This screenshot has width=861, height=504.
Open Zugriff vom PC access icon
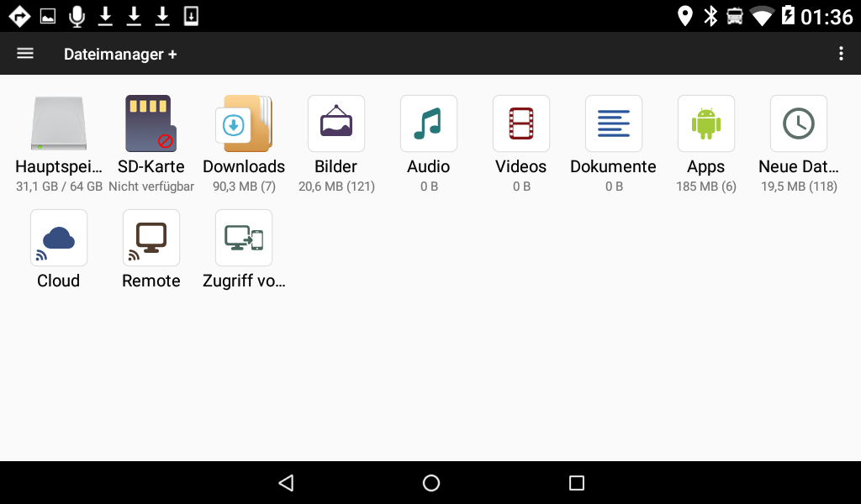244,239
